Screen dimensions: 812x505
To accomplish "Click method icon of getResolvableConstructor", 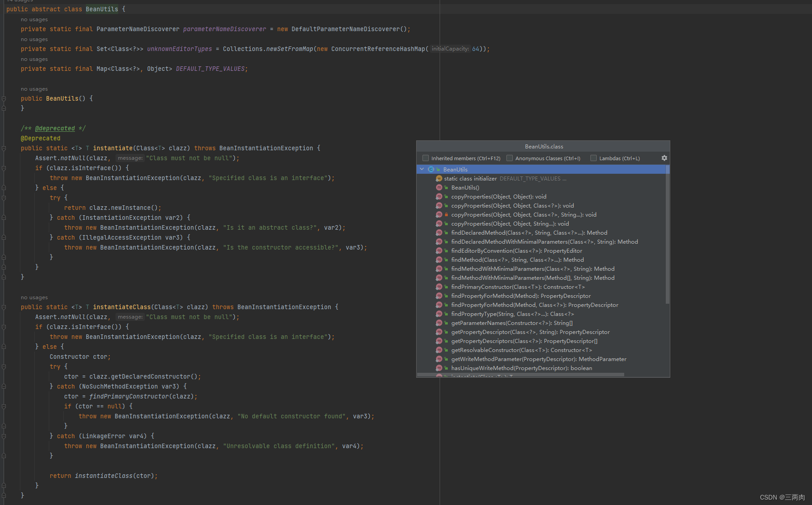I will 439,350.
